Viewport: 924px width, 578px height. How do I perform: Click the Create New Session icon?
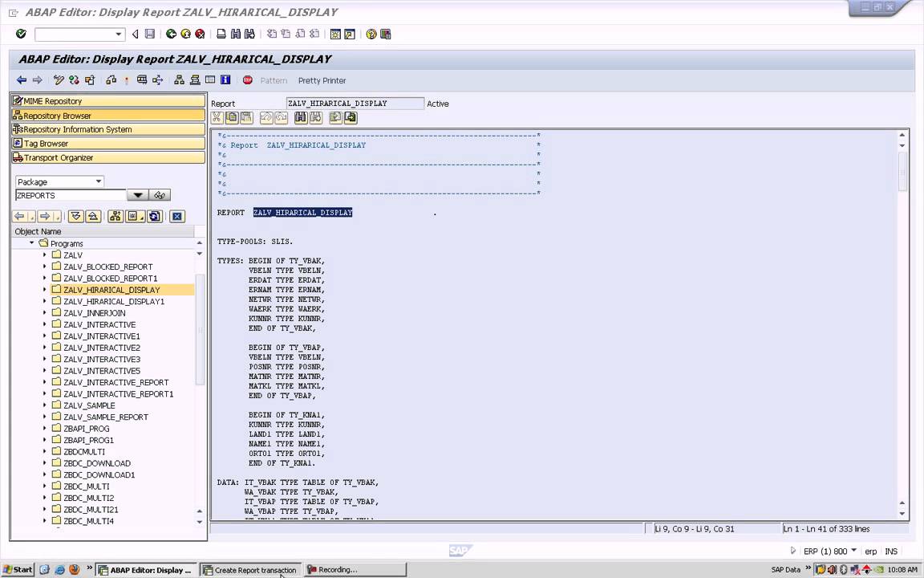[x=335, y=35]
